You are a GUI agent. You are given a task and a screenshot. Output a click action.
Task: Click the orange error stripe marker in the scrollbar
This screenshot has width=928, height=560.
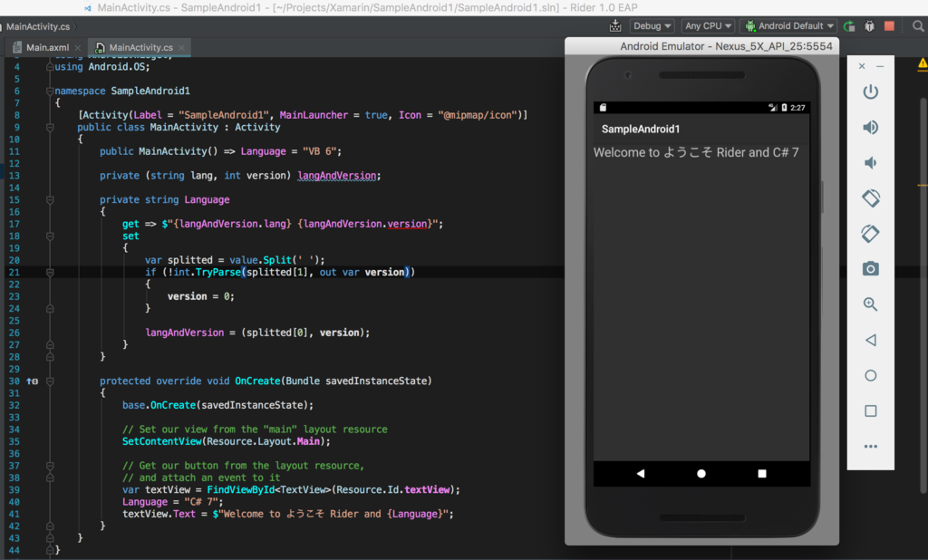click(923, 185)
